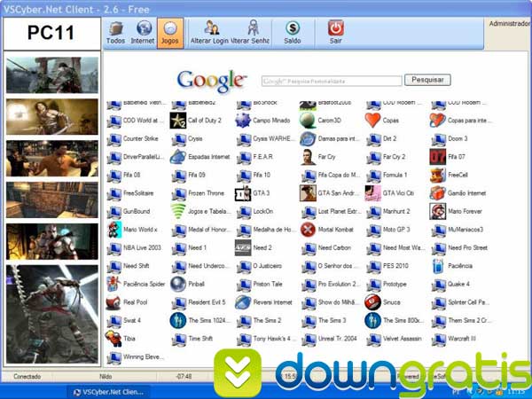Open PES 2010 shortcut
This screenshot has width=532, height=399.
[388, 266]
